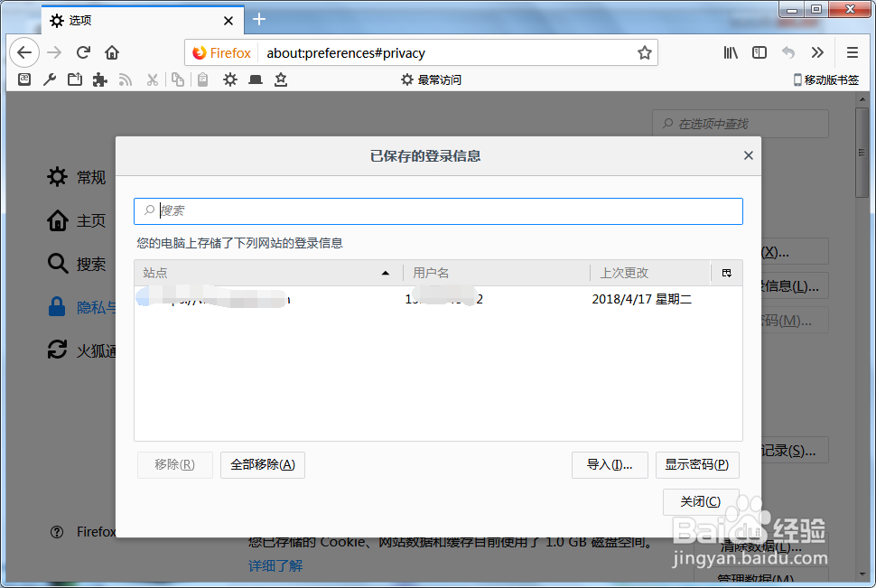Open developer tools wrench icon
Screen dimensions: 876x588
tap(50, 79)
